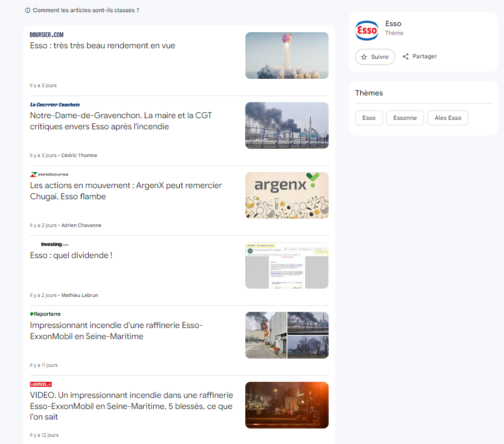504x444 pixels.
Task: Follow the Esso theme with Suivre
Action: coord(375,57)
